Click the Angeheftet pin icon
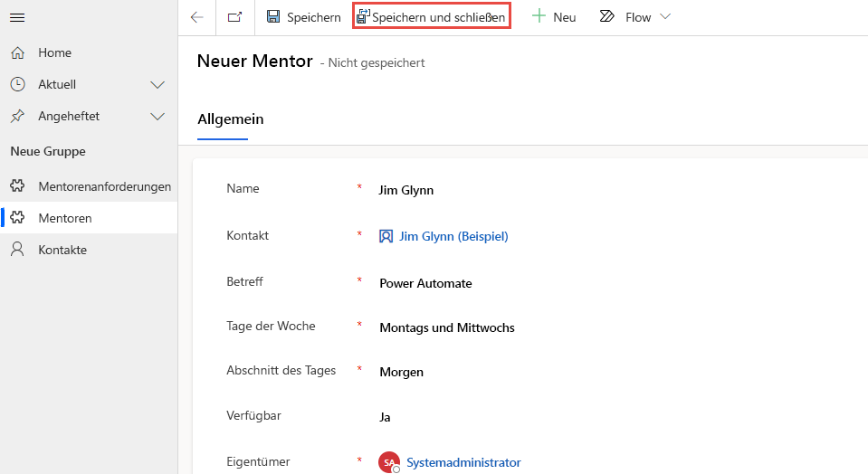The image size is (868, 474). (18, 116)
